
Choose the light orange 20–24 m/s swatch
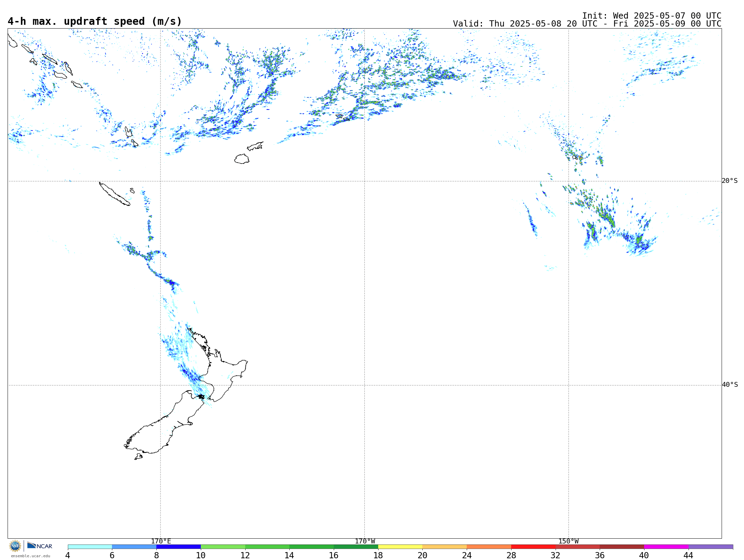(x=445, y=547)
